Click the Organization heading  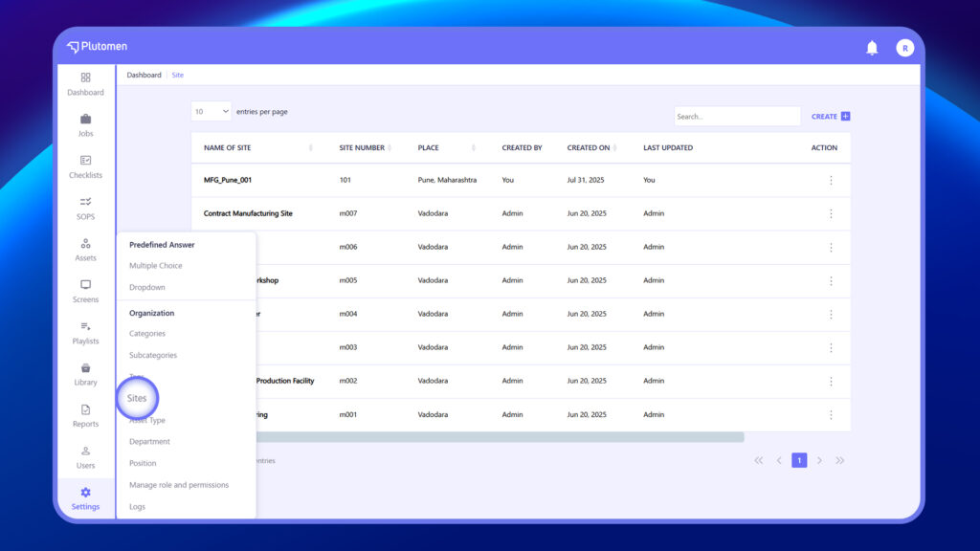point(151,313)
